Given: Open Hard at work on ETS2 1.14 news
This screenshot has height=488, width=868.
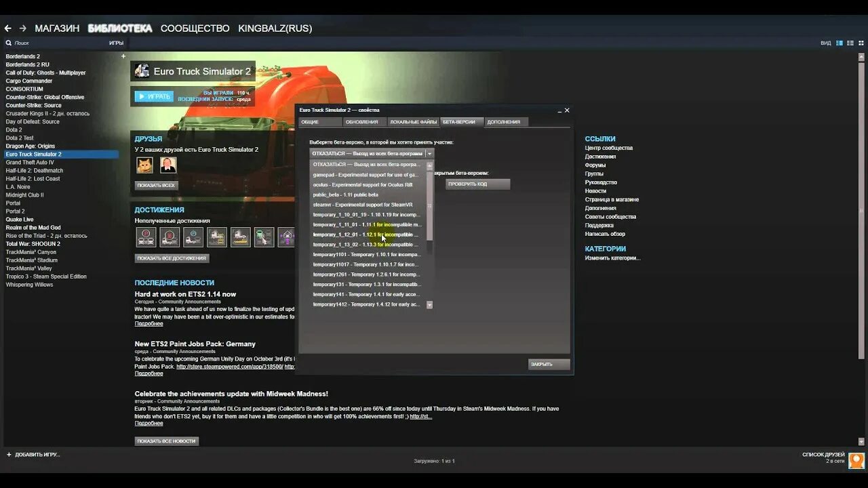Looking at the screenshot, I should (185, 294).
